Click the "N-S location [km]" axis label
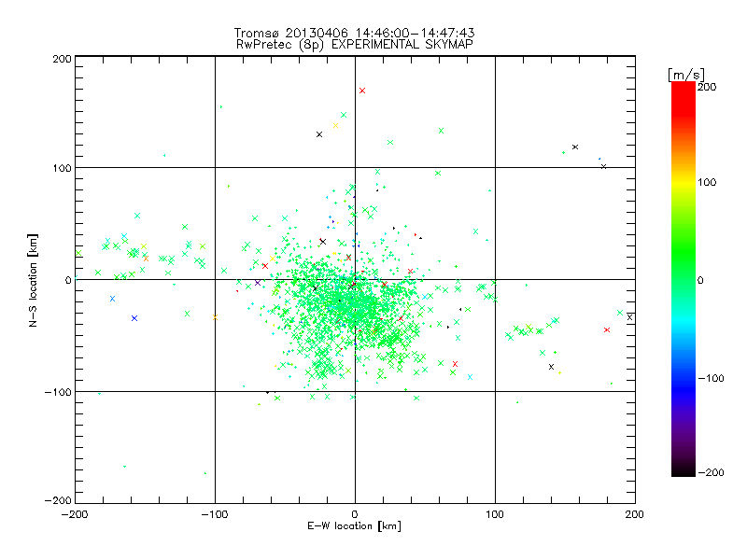 33,280
